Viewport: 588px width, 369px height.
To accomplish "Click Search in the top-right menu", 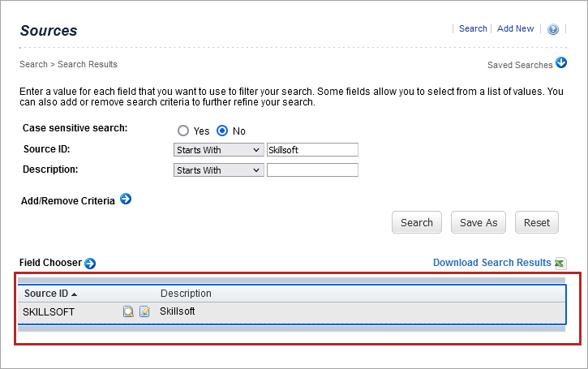I will tap(473, 28).
